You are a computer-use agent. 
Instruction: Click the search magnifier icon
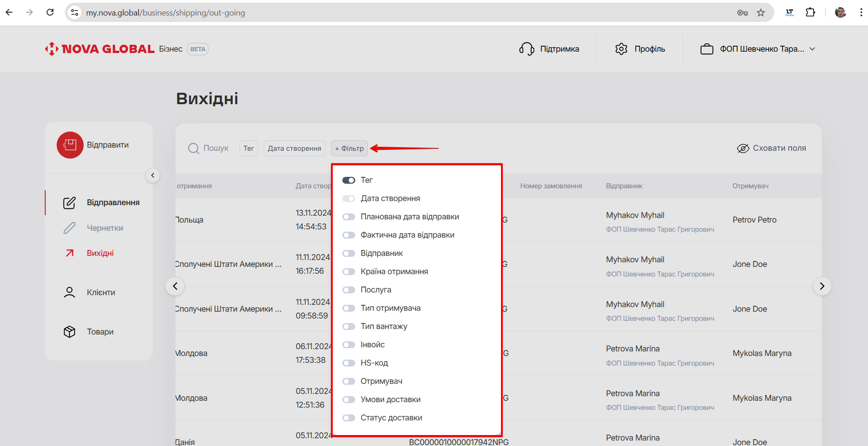193,149
